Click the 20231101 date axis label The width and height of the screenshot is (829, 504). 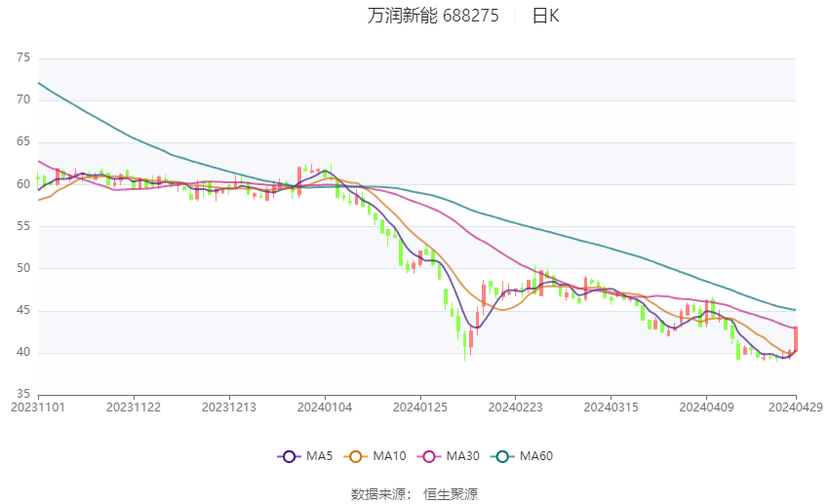tap(37, 407)
